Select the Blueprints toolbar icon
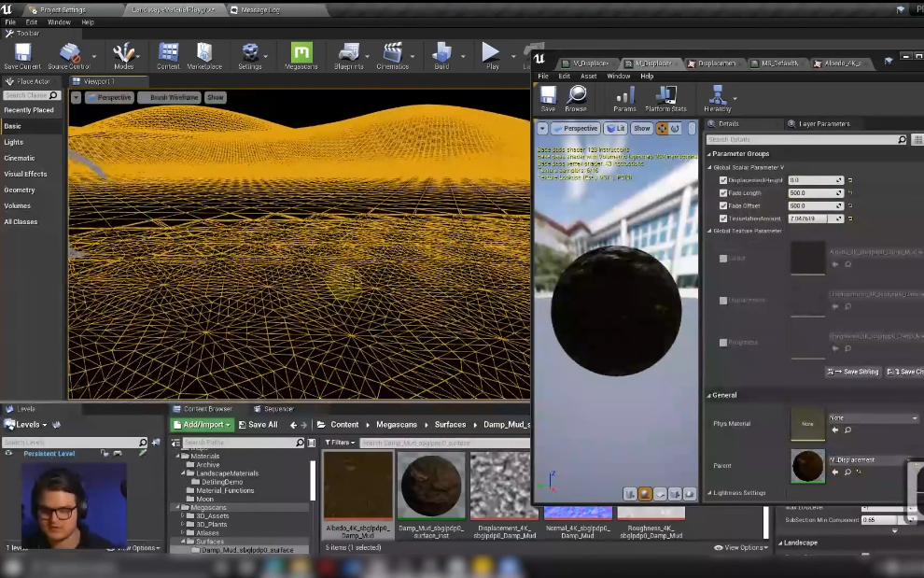Image resolution: width=924 pixels, height=578 pixels. 350,54
